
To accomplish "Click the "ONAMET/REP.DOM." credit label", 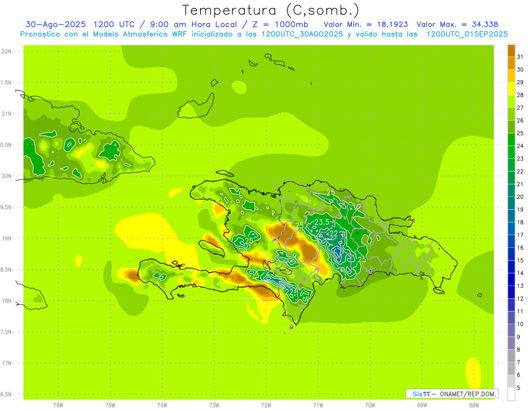I will tap(468, 394).
